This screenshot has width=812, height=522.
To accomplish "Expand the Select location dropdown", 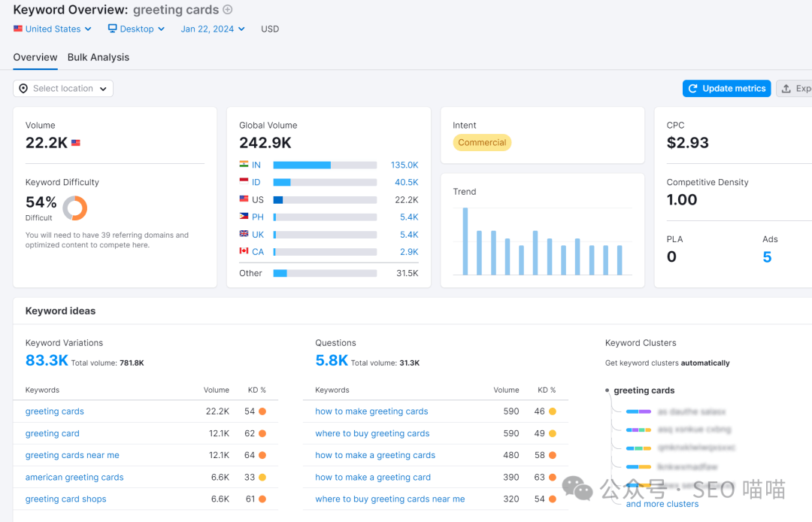I will point(63,89).
